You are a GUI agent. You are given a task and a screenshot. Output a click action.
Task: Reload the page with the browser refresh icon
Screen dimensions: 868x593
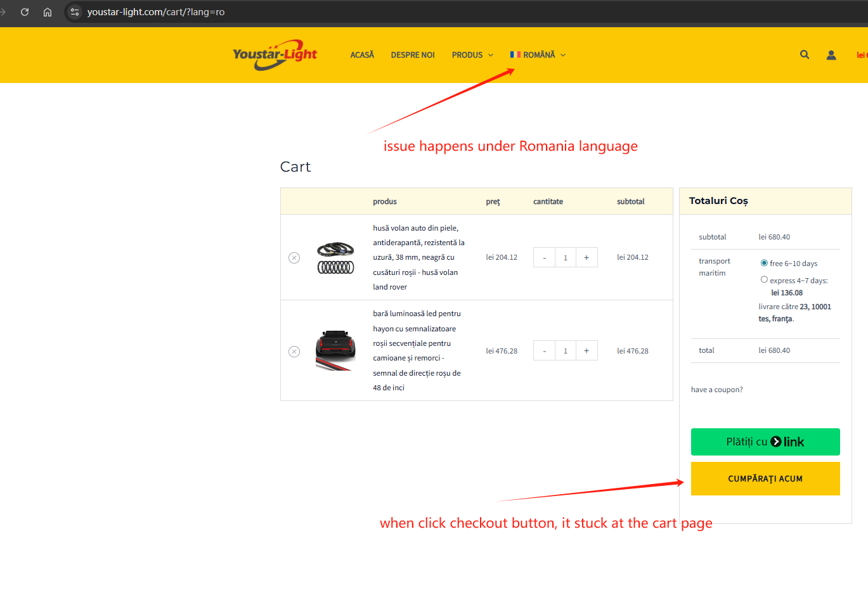pos(25,12)
